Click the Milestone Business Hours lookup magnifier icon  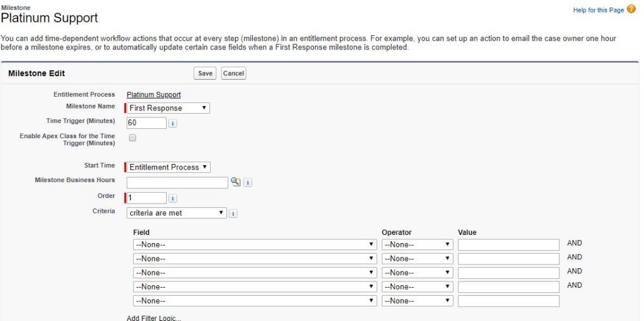235,182
